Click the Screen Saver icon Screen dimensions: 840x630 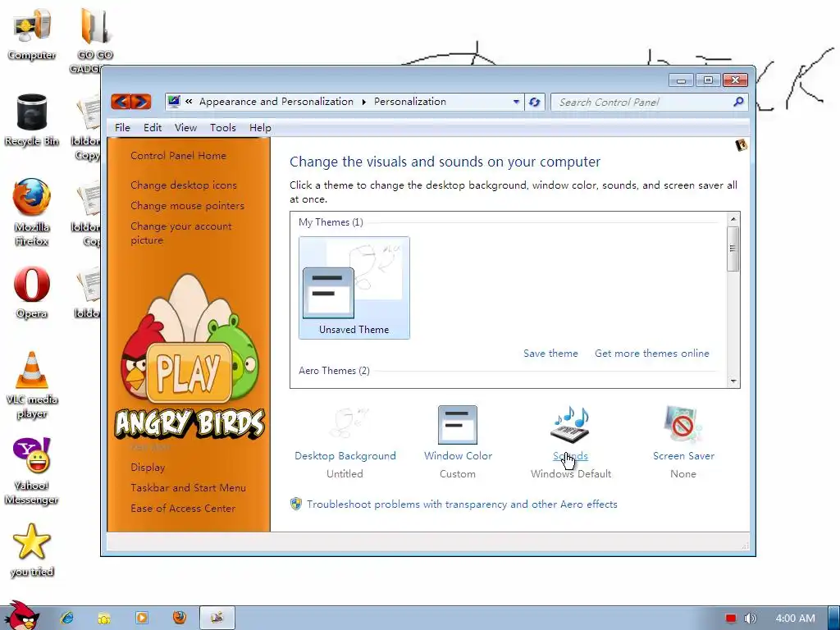pyautogui.click(x=682, y=424)
